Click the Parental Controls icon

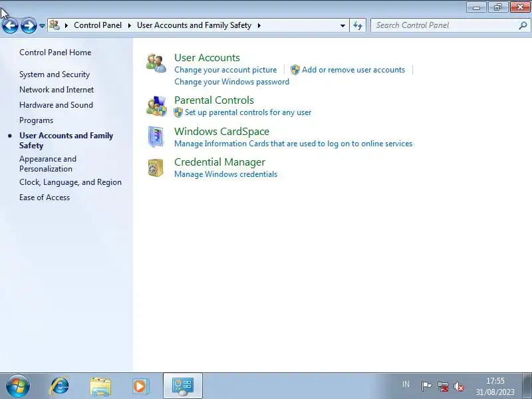(156, 106)
